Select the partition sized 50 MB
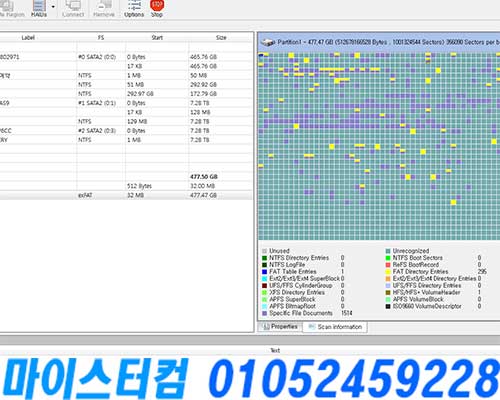 [x=126, y=75]
